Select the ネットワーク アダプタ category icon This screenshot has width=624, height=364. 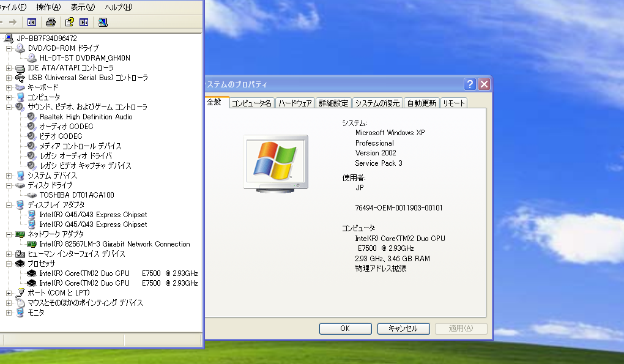point(20,234)
